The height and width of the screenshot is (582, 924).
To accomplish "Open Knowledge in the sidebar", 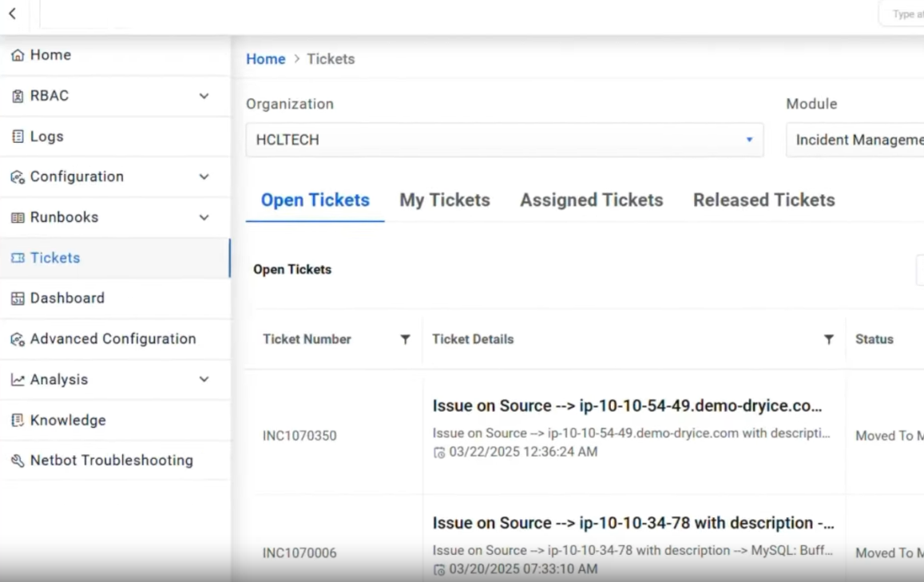I will (115, 420).
